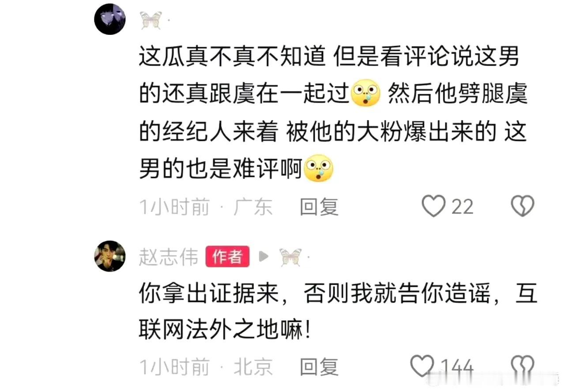
Task: Like 赵志伟's reply with 144 likes
Action: [422, 366]
